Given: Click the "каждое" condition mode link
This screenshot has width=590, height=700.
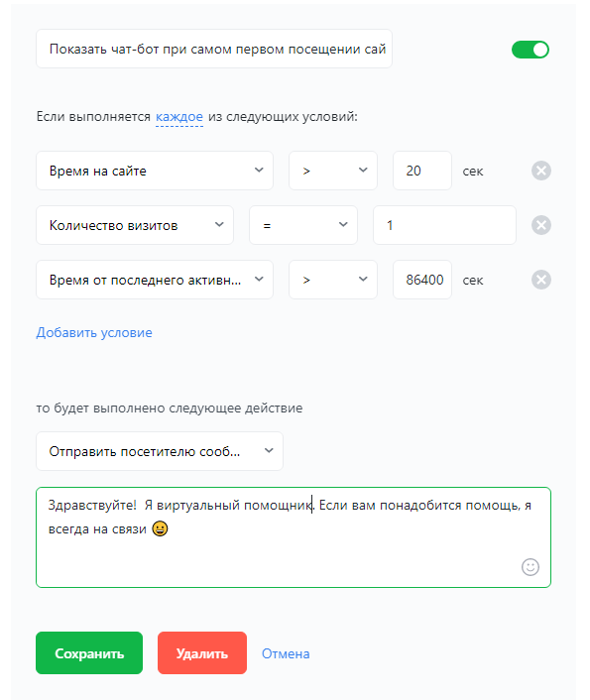Looking at the screenshot, I should (179, 117).
